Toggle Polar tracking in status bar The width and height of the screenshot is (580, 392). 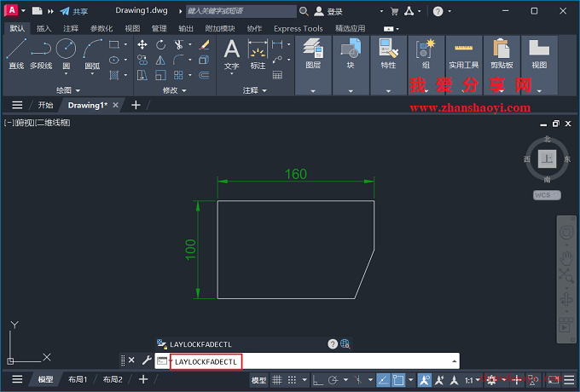point(333,379)
